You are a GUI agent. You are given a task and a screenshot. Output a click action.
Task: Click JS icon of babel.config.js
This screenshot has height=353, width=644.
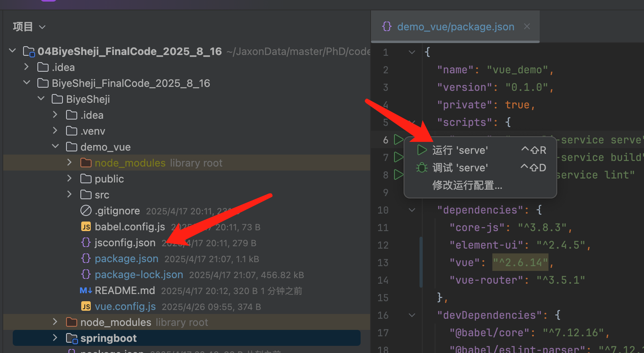[86, 227]
